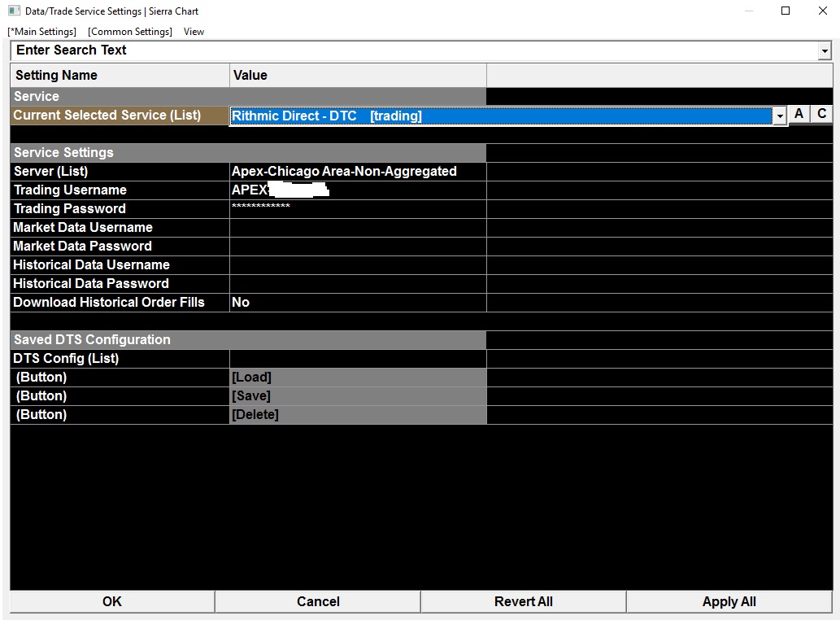Click the Market Data Password value cell
The height and width of the screenshot is (620, 840).
coord(358,247)
